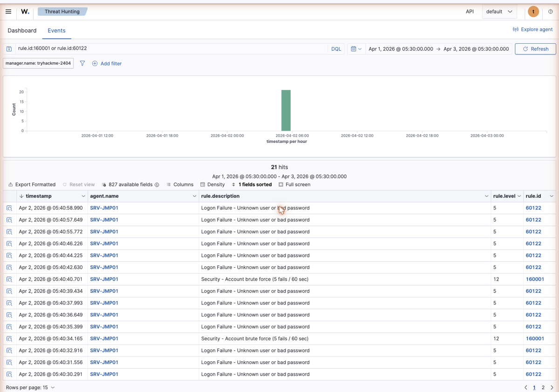This screenshot has height=392, width=559.
Task: Switch to the Dashboard tab
Action: click(x=22, y=31)
